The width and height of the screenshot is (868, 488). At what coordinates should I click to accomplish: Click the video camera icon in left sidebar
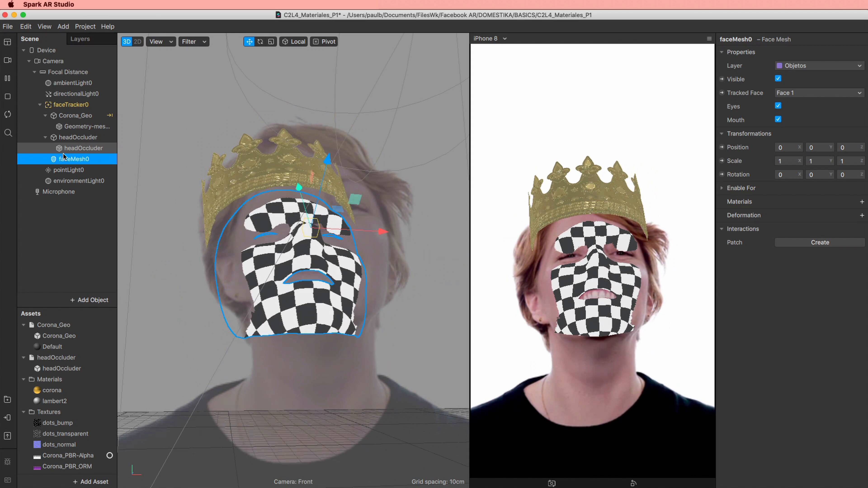8,60
